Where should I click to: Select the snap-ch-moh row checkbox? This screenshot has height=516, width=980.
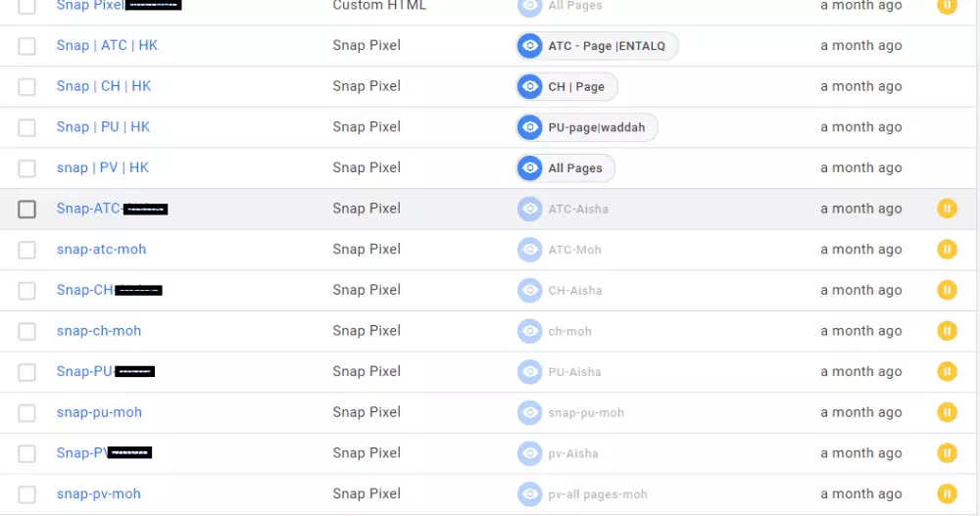(26, 331)
